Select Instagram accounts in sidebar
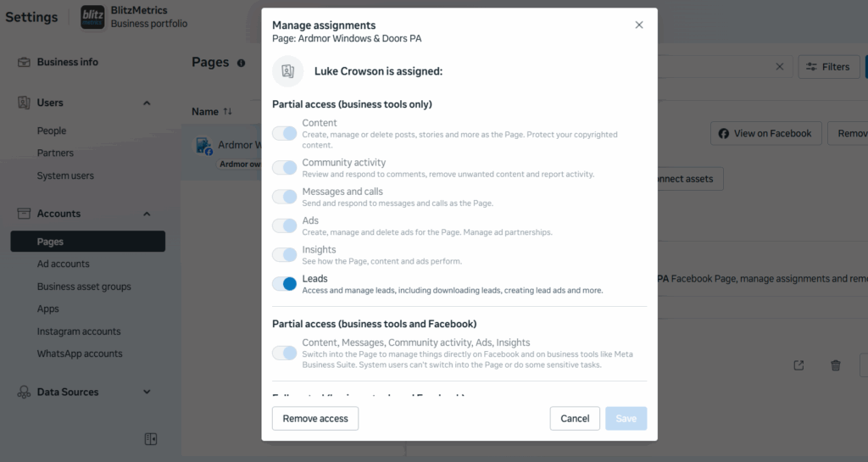The height and width of the screenshot is (462, 868). tap(79, 331)
